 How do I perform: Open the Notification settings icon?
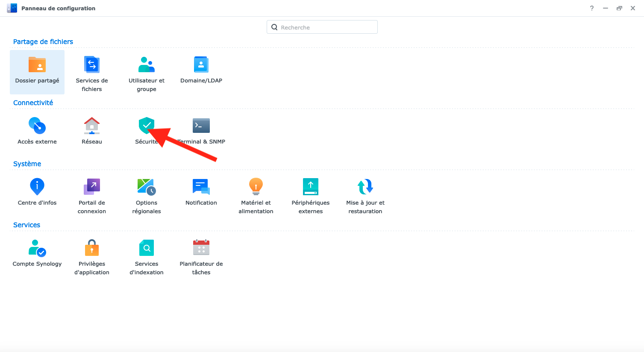click(x=201, y=187)
